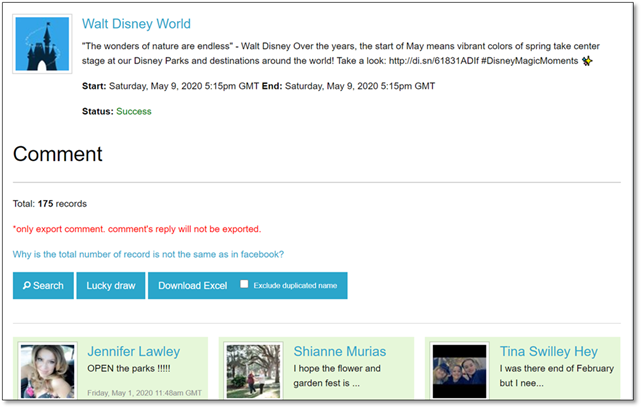The width and height of the screenshot is (642, 408).
Task: Click the Friday, May 1, 2020 comment timestamp
Action: [x=144, y=393]
